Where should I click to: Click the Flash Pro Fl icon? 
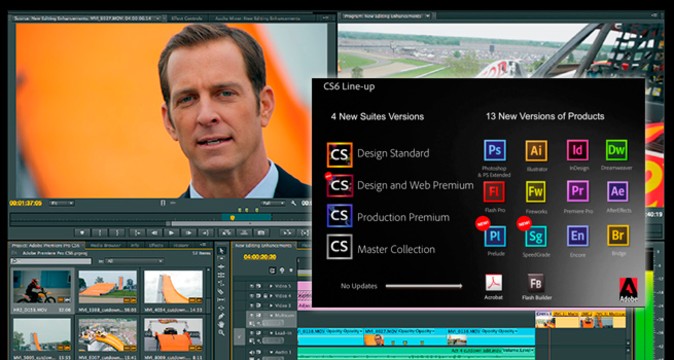(x=494, y=192)
